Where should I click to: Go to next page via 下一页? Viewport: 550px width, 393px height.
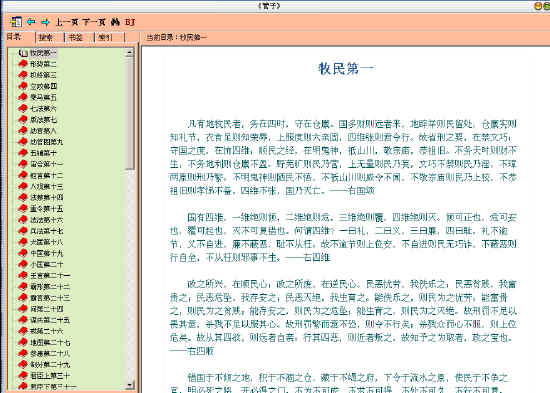point(94,22)
